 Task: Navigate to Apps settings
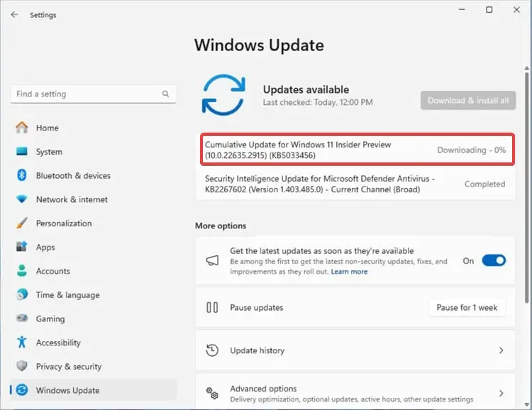coord(93,247)
